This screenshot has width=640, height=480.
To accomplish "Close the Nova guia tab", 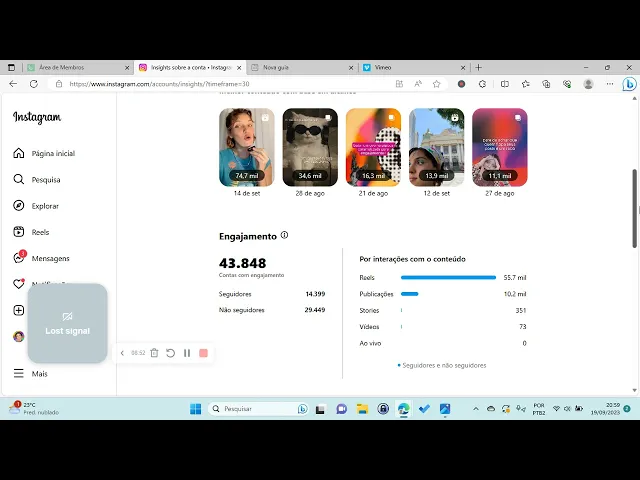I will coord(351,68).
